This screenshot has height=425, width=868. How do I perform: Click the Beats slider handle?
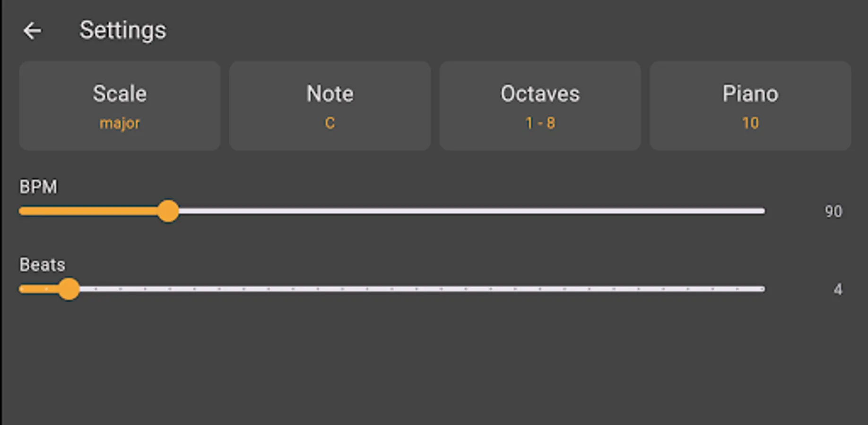coord(70,289)
